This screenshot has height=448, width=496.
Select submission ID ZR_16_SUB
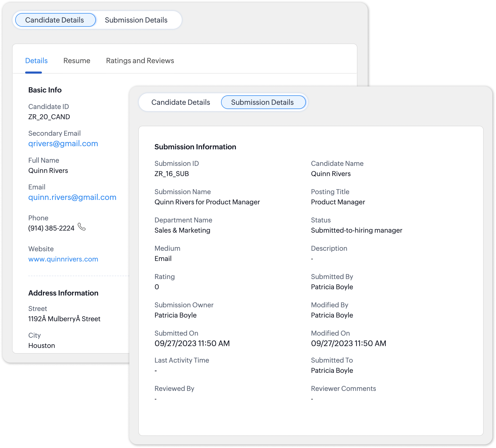click(x=172, y=174)
